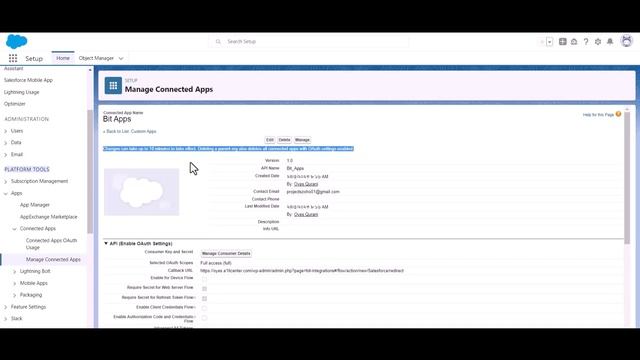Collapse API (Enable OAuth Settings) section
This screenshot has width=640, height=360.
(x=106, y=243)
